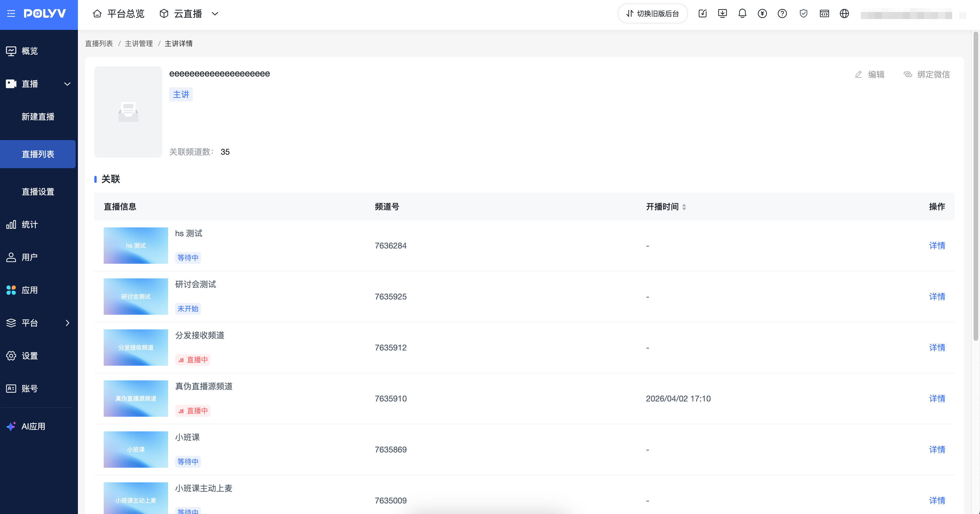This screenshot has height=514, width=980.
Task: Go to 主讲管理 in the breadcrumb
Action: 139,43
